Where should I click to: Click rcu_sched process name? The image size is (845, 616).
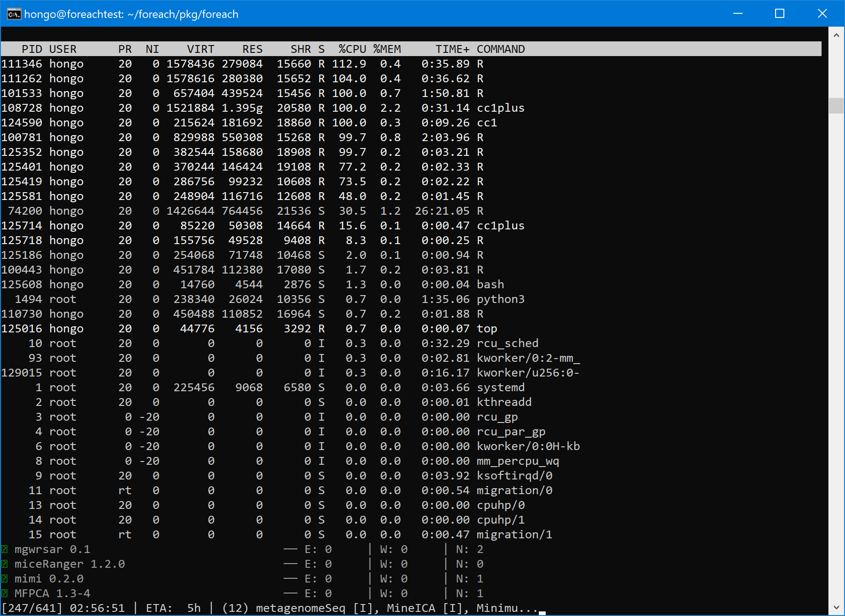[x=508, y=343]
